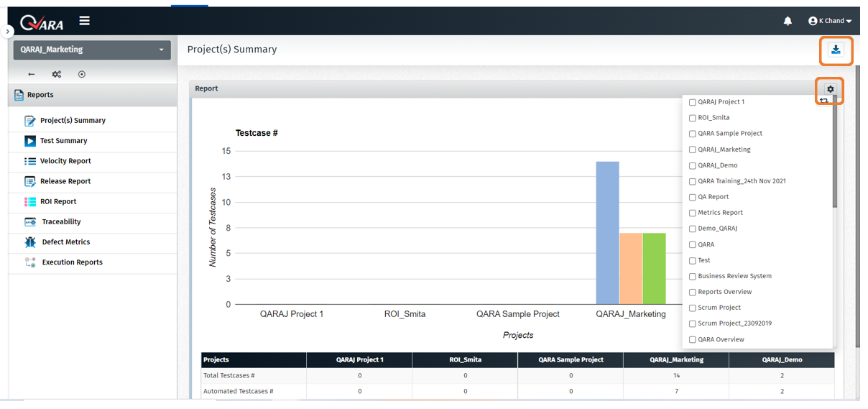The height and width of the screenshot is (409, 868).
Task: Check the Business Review System checkbox
Action: point(692,276)
